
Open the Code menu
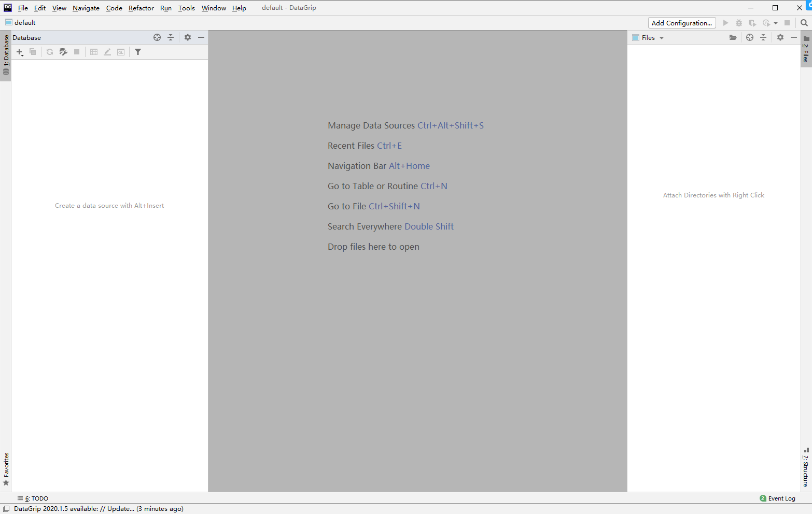[114, 8]
